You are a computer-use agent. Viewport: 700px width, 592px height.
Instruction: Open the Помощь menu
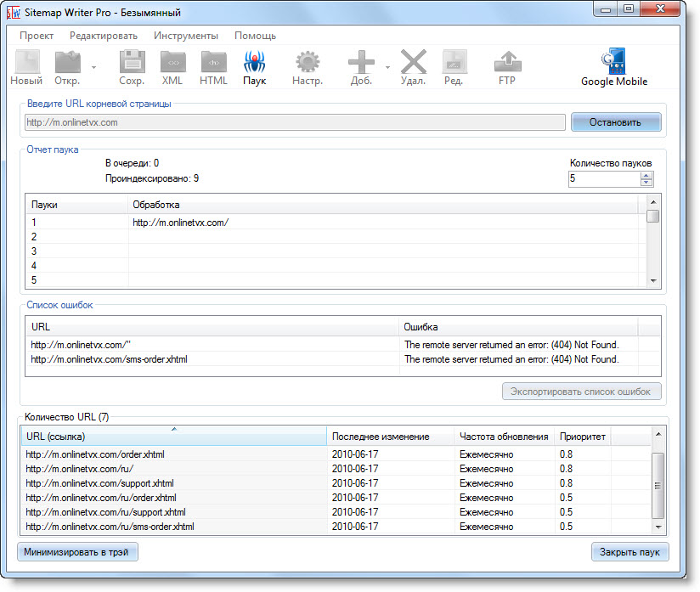pyautogui.click(x=256, y=36)
